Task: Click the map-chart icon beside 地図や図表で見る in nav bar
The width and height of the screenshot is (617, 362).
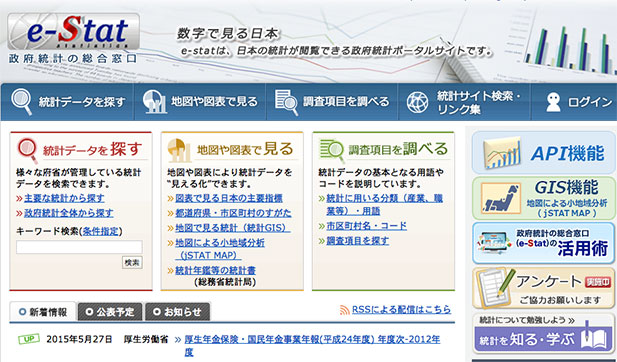Action: point(155,102)
